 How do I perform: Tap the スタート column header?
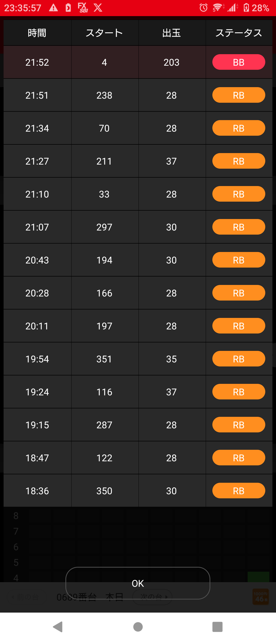(x=105, y=33)
